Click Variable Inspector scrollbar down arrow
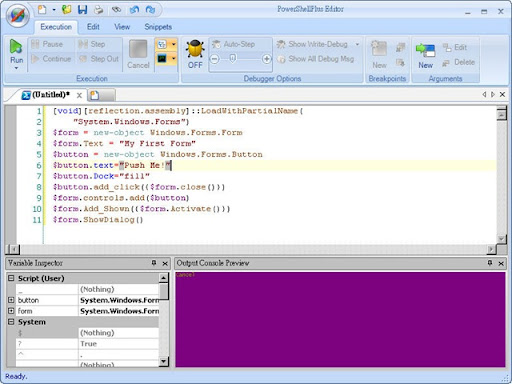512x384 pixels. (x=164, y=361)
